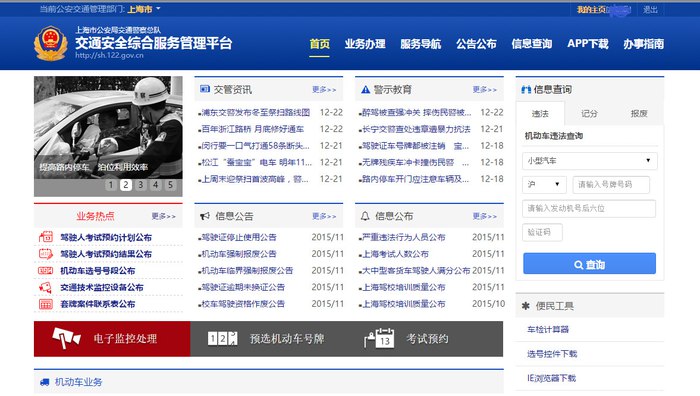The height and width of the screenshot is (396, 700).
Task: Switch carousel to slide 1
Action: 111,185
